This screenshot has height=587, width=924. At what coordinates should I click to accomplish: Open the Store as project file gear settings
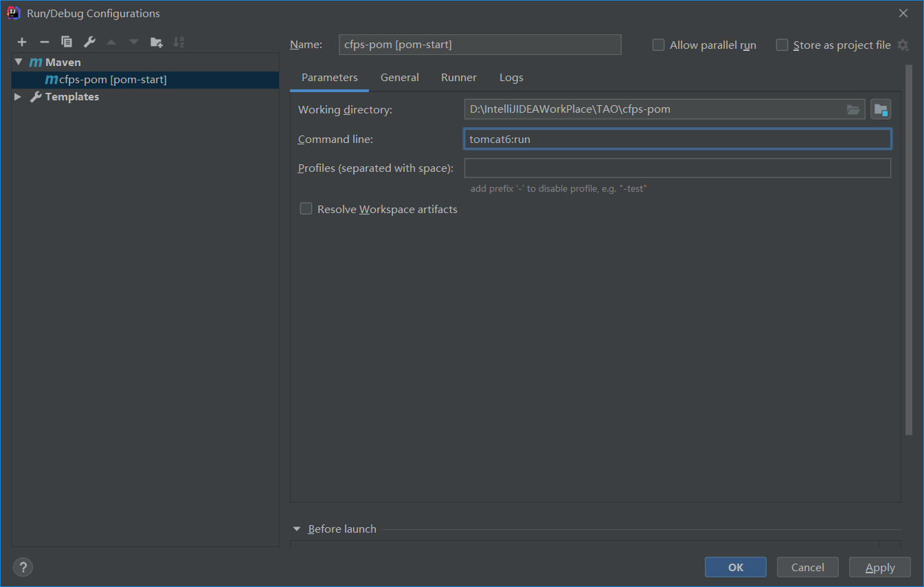click(903, 45)
